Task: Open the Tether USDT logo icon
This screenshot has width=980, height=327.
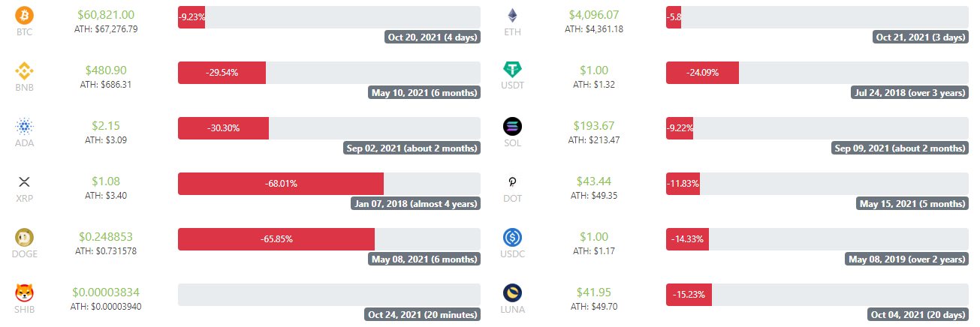Action: click(x=514, y=70)
